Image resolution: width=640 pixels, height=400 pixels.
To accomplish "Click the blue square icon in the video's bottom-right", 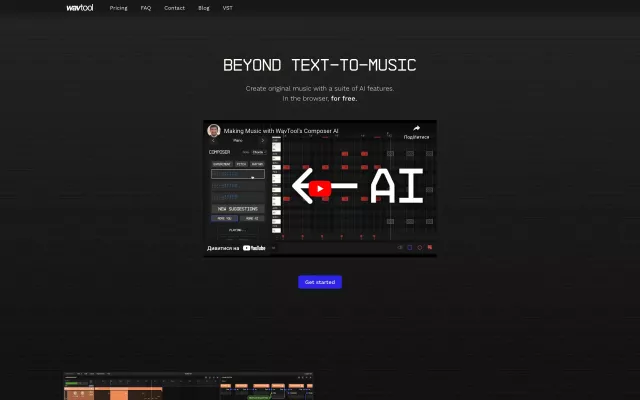I will click(410, 247).
